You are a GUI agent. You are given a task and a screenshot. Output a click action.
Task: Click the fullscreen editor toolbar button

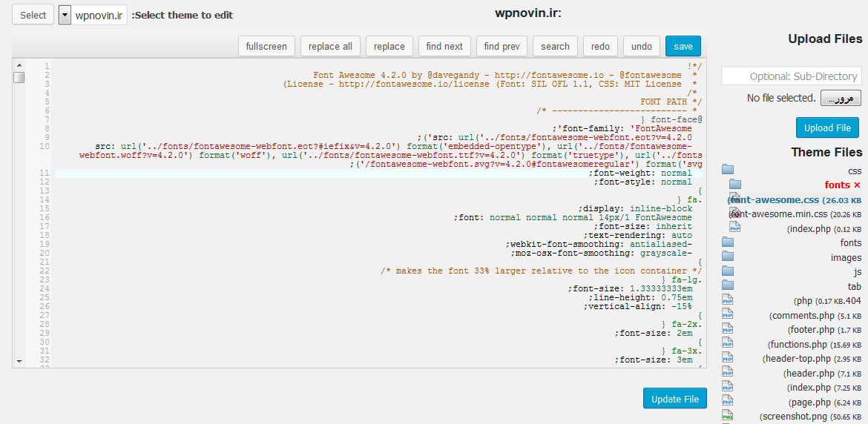click(x=266, y=46)
